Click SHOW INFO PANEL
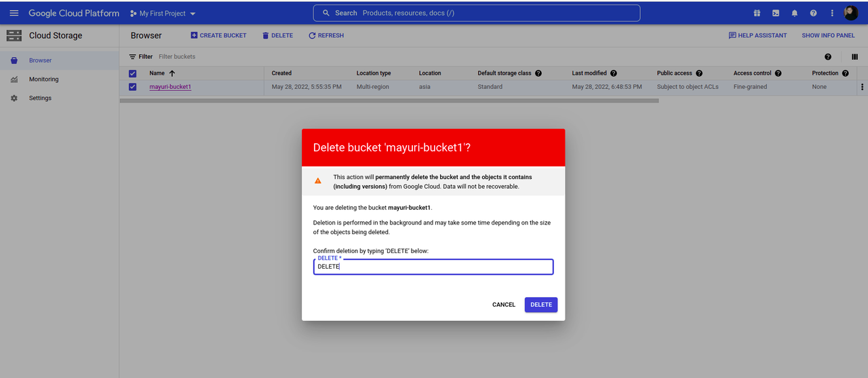 click(x=828, y=35)
